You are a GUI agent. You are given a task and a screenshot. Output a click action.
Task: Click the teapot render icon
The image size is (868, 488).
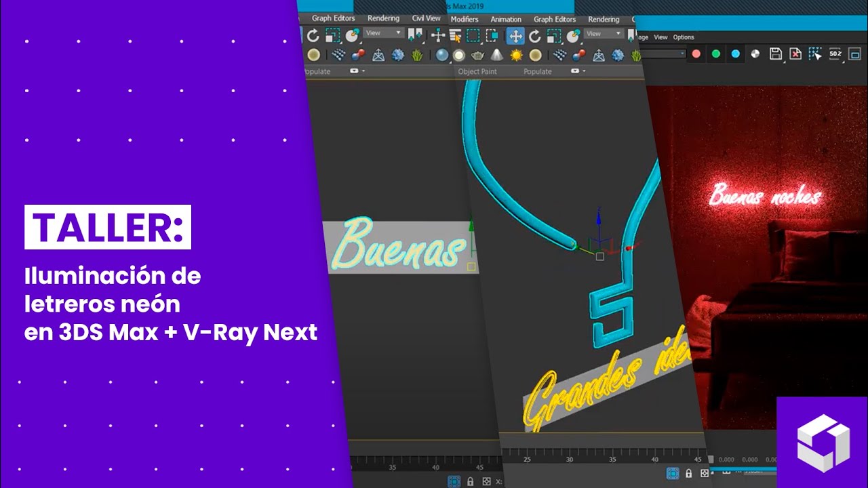[478, 55]
